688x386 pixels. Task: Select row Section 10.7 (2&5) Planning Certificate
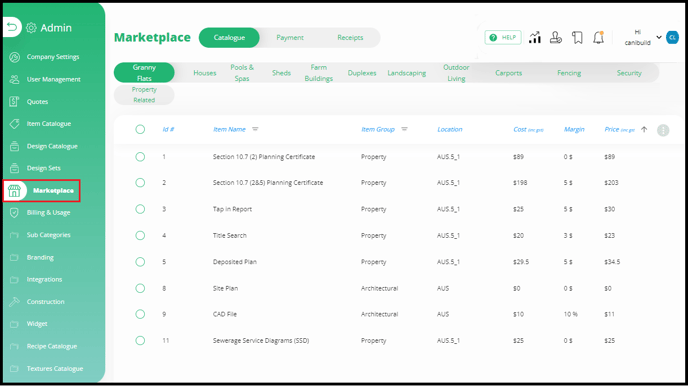click(140, 182)
